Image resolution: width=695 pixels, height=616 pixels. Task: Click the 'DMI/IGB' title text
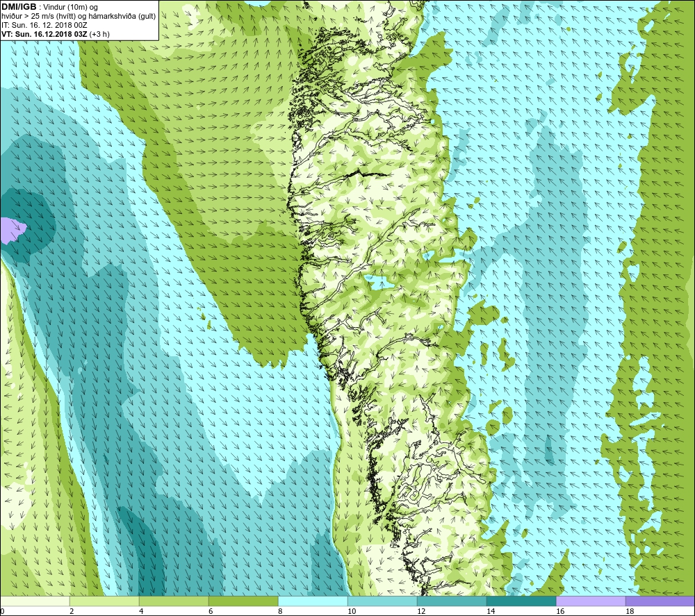19,7
